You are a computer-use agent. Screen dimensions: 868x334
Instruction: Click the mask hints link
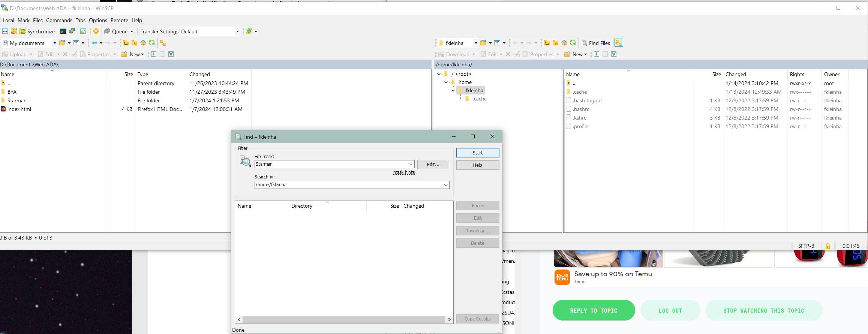[x=403, y=172]
